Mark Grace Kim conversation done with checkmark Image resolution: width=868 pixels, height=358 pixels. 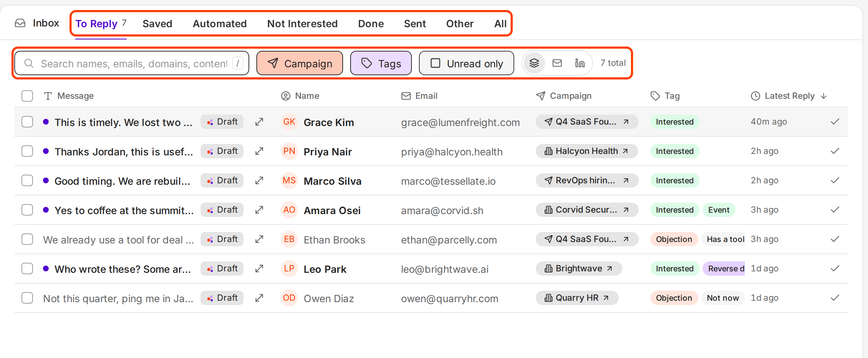click(835, 122)
